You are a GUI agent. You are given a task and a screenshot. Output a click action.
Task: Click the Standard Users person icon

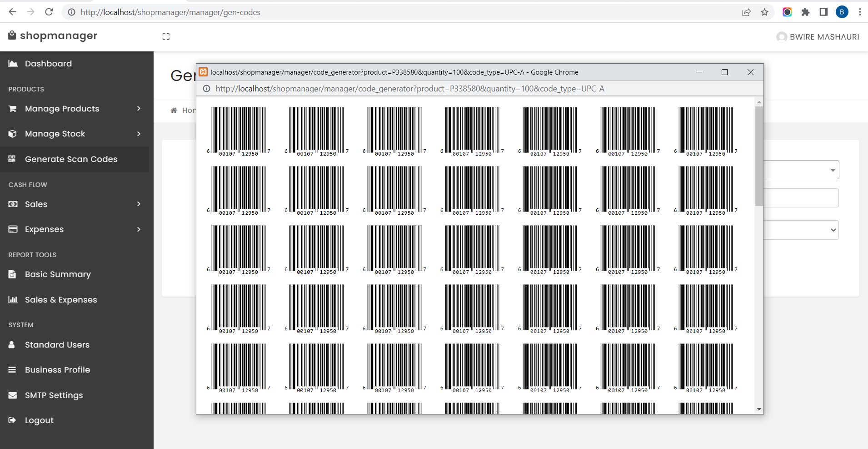coord(12,345)
